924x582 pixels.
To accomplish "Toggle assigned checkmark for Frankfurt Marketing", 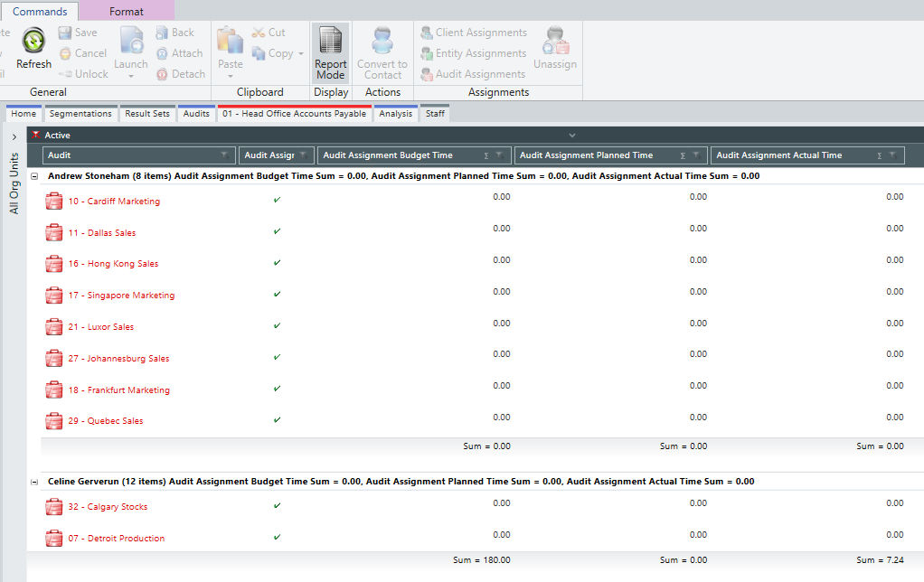I will [x=277, y=389].
